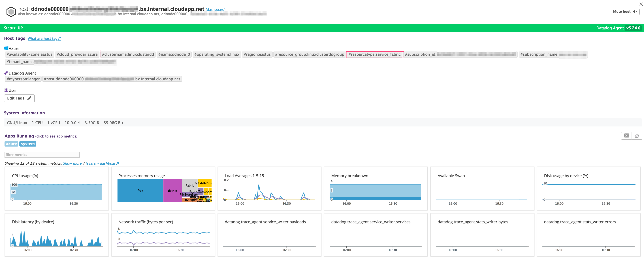Viewport: 644px width, 258px height.
Task: Refresh the app metrics with the refresh icon
Action: pyautogui.click(x=637, y=136)
